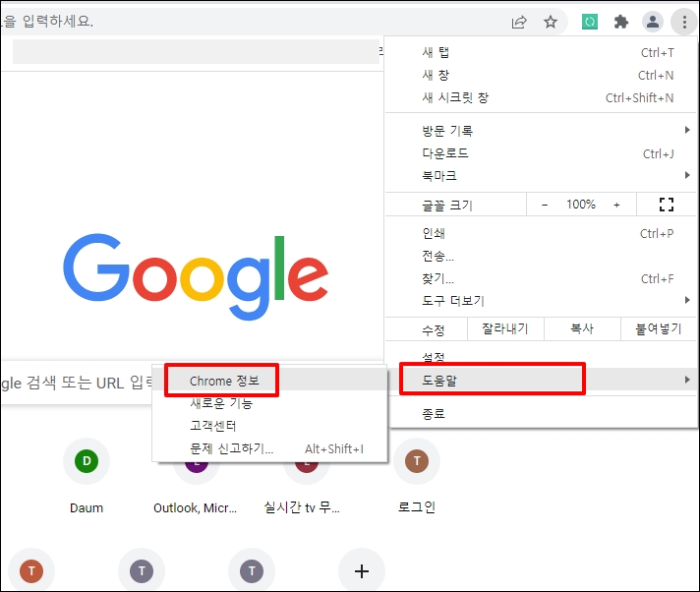Open 고객센터 in help submenu
The width and height of the screenshot is (700, 592).
[269, 426]
